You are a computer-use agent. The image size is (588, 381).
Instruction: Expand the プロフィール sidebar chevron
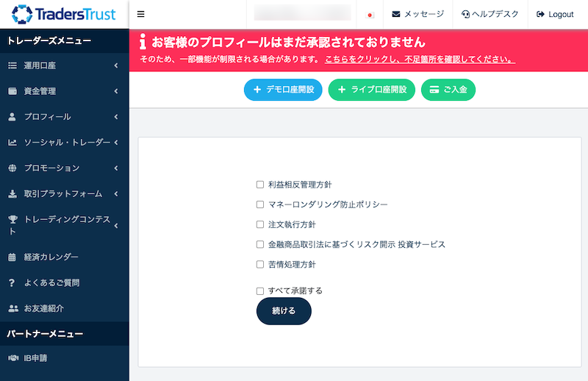[x=116, y=117]
